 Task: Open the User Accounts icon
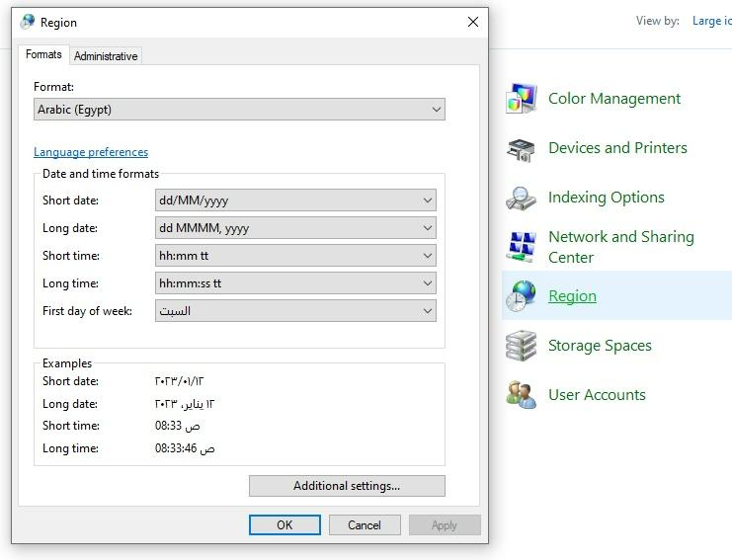point(521,395)
